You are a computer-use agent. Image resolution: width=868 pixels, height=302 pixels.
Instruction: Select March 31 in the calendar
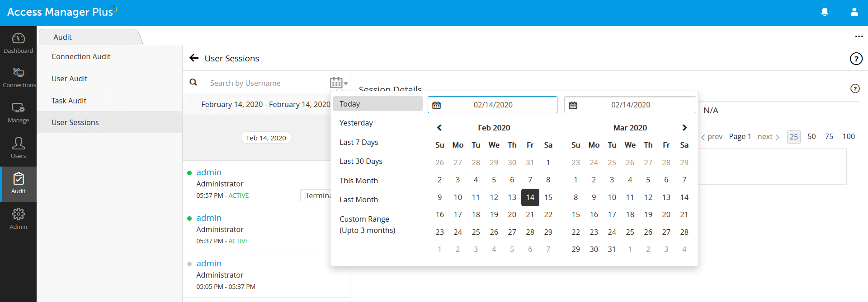coord(612,249)
